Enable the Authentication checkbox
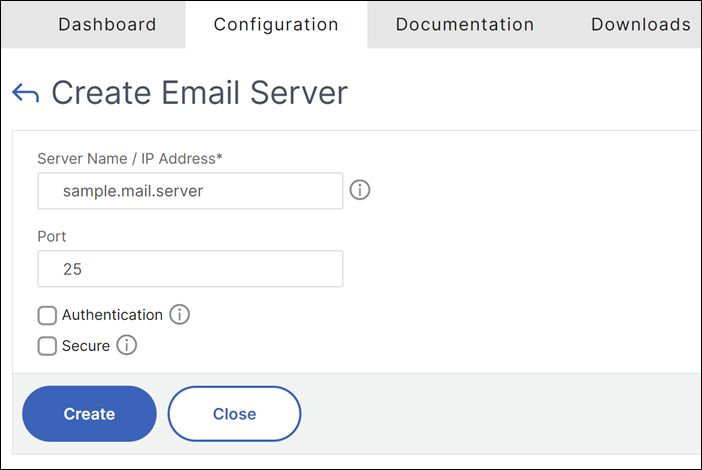702x470 pixels. pos(47,315)
